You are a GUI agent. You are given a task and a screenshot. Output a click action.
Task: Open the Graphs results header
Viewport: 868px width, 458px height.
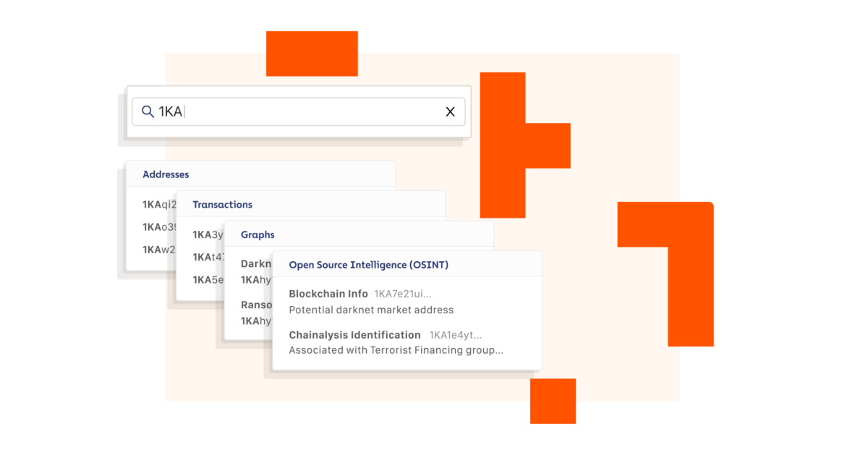coord(258,235)
